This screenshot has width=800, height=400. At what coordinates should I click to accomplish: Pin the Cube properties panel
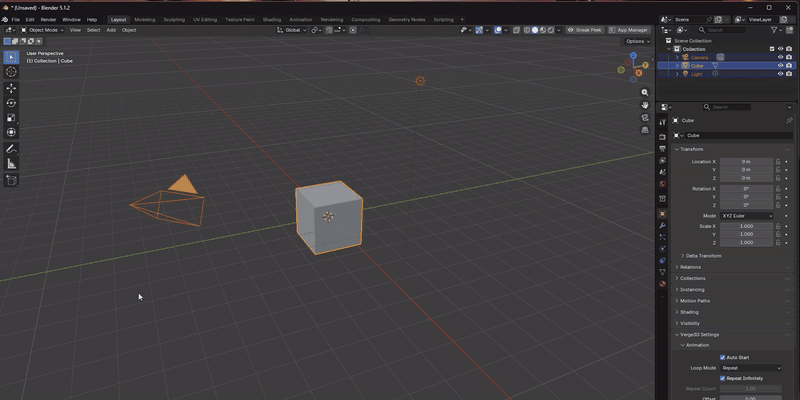click(x=790, y=120)
